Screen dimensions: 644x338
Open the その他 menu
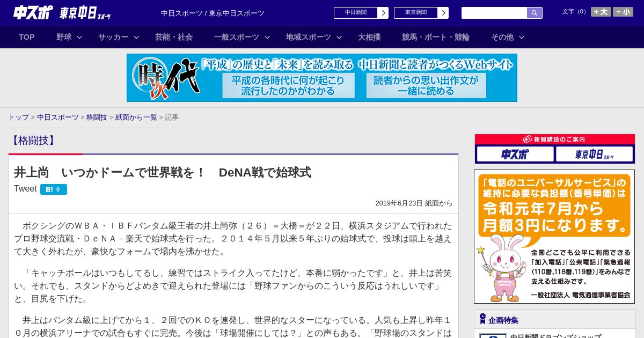coord(502,37)
